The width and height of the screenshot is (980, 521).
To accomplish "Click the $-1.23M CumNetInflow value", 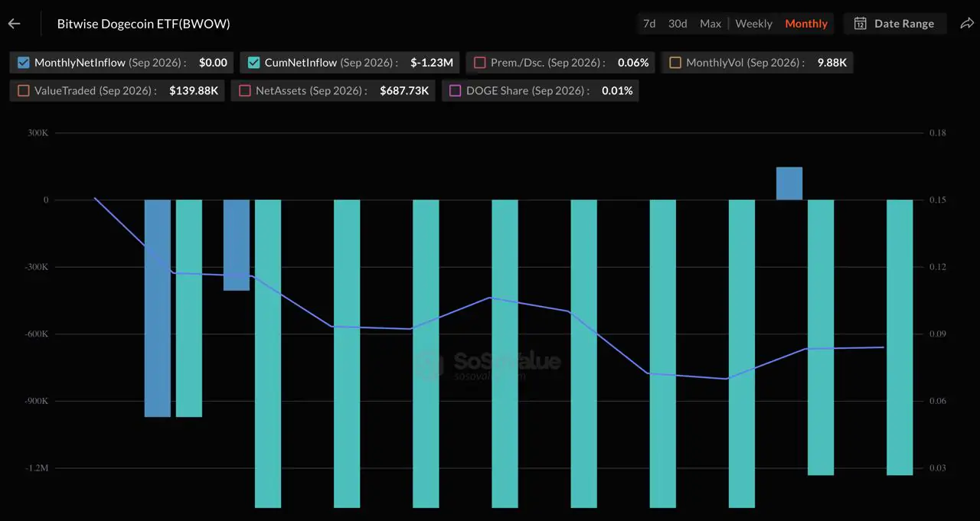I will 432,63.
